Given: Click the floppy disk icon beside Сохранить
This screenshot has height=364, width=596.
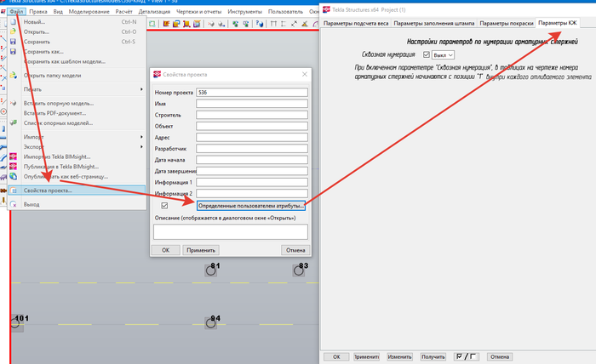Looking at the screenshot, I should tap(14, 42).
